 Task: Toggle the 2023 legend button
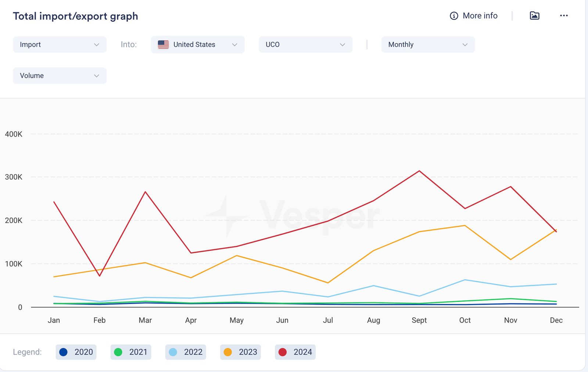click(240, 352)
